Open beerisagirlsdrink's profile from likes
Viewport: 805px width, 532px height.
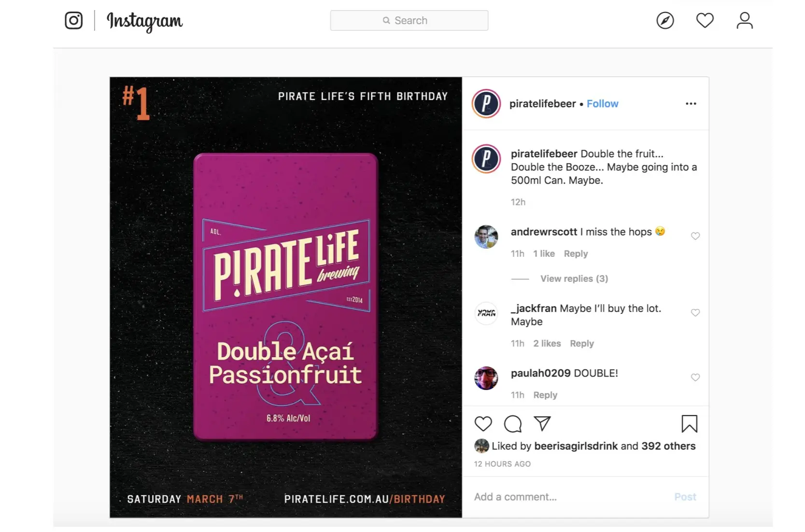point(576,446)
